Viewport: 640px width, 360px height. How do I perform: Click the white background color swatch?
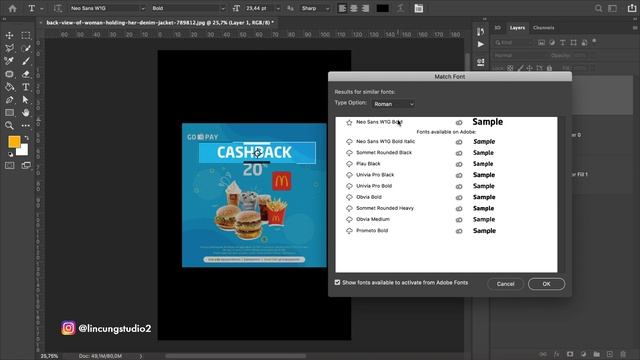24,151
